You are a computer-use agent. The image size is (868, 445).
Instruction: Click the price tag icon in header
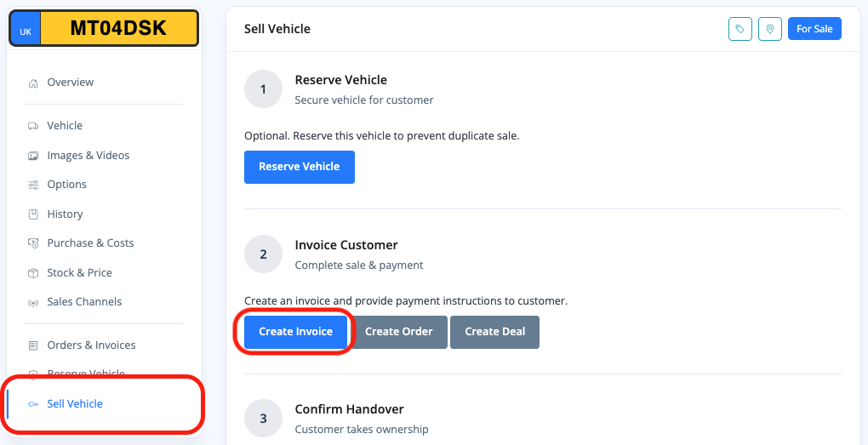(x=740, y=29)
